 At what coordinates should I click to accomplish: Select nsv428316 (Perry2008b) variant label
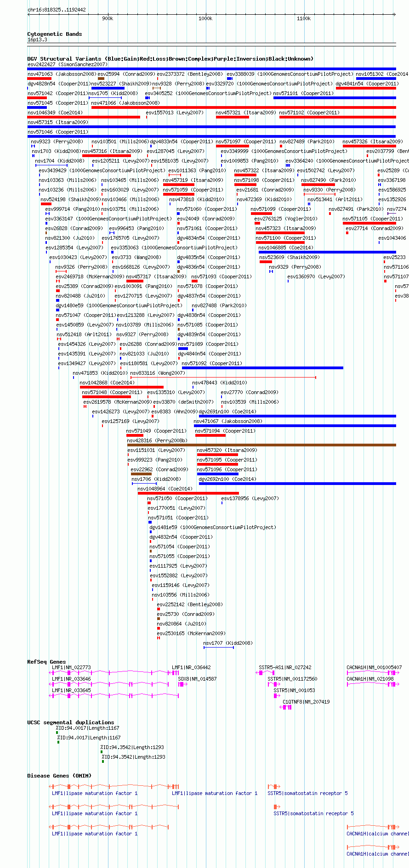coord(157,440)
